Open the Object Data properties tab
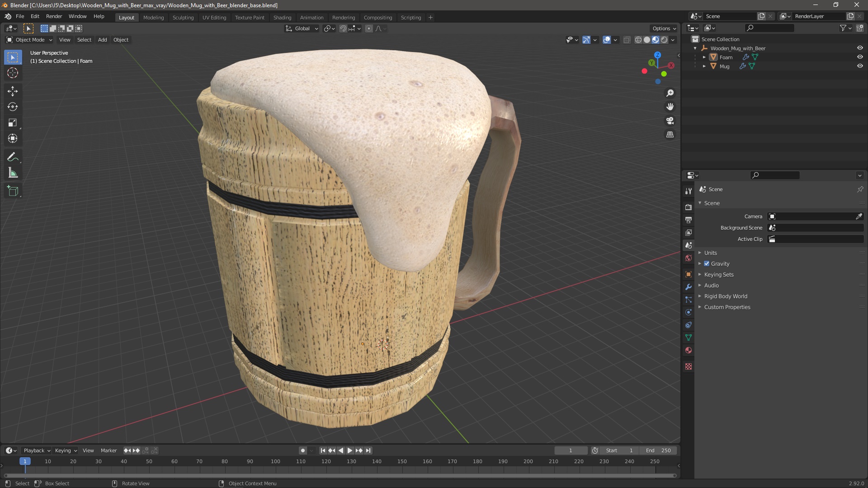Viewport: 868px width, 488px height. (689, 338)
